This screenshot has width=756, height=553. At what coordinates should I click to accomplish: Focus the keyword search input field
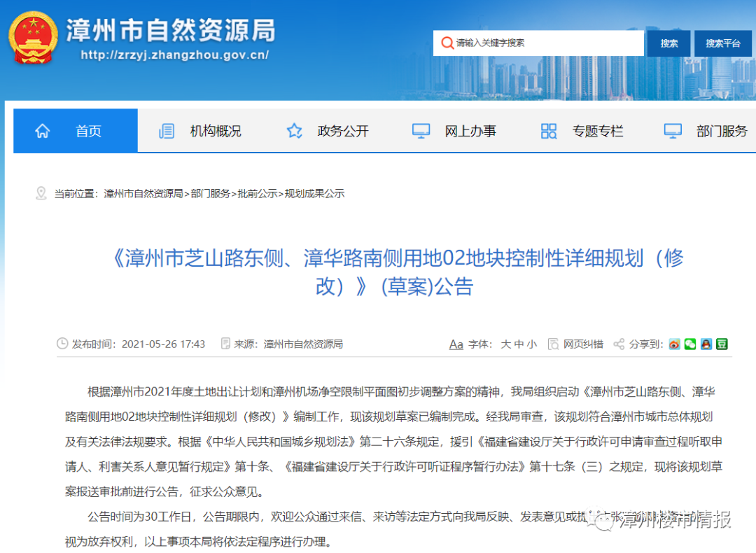pyautogui.click(x=546, y=43)
